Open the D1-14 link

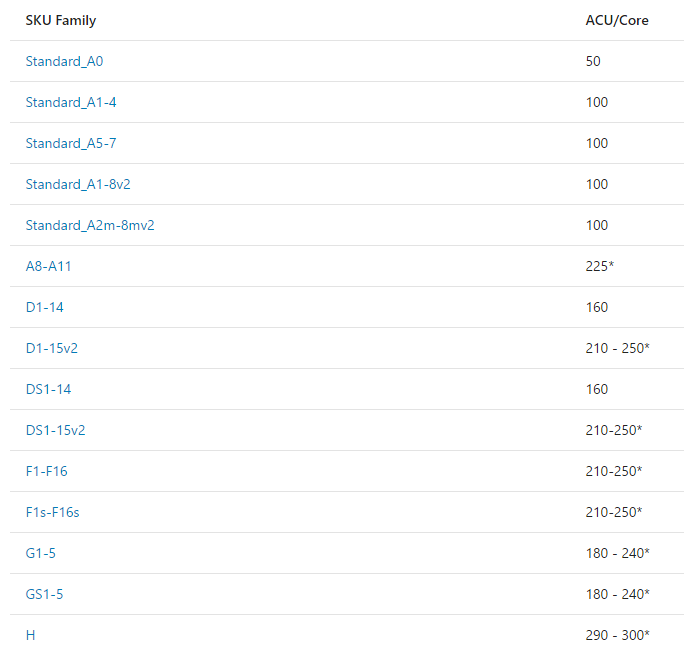[44, 308]
